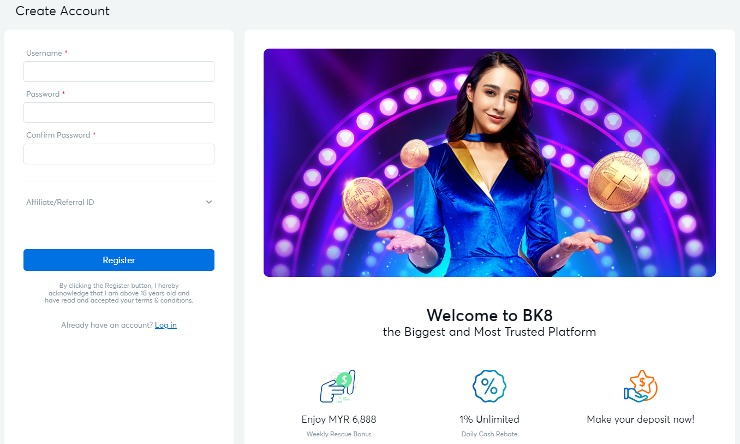Click the small coin beside the woman's shoulder
Viewport: 740px width, 444px height.
pos(416,153)
